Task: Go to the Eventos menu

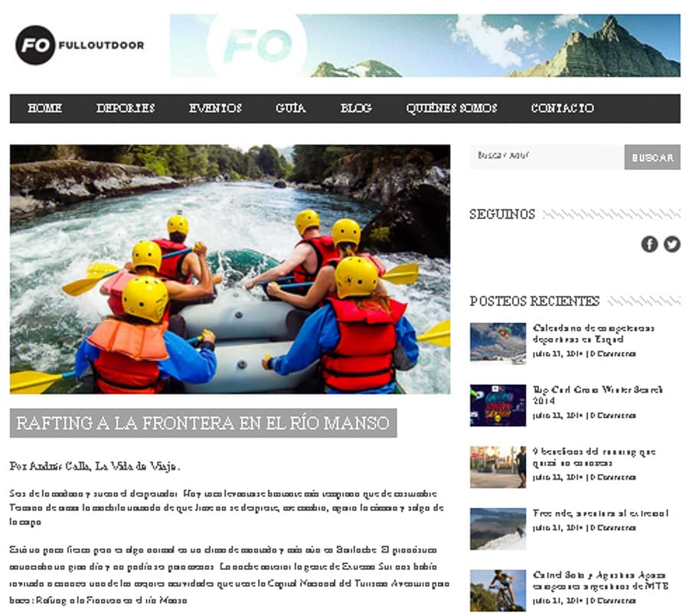Action: coord(215,108)
